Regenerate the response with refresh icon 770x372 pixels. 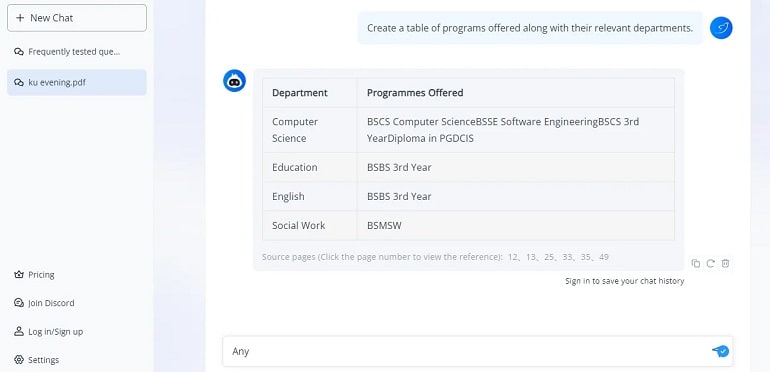[710, 264]
